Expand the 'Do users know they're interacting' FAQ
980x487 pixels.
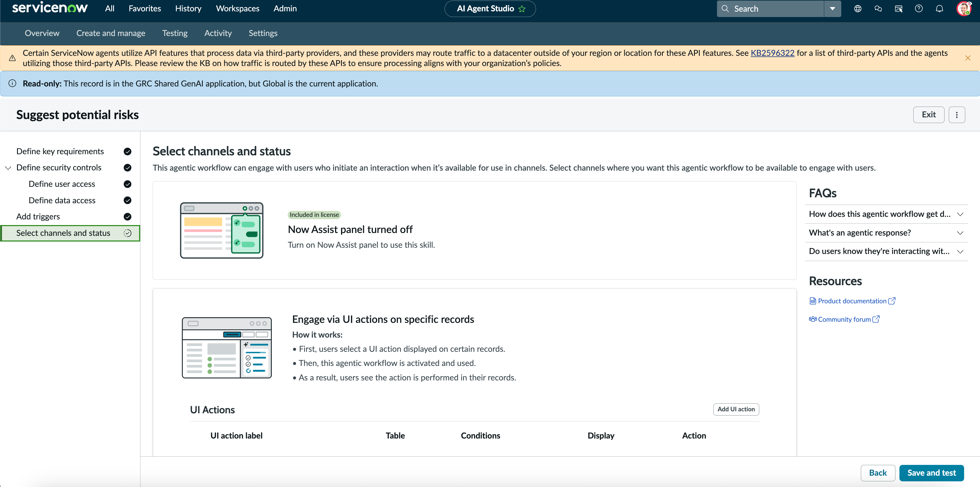tap(886, 252)
